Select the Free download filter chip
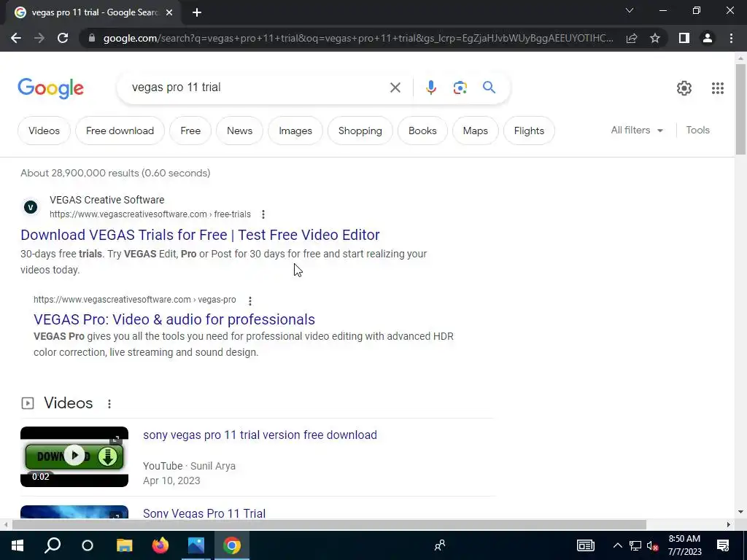Viewport: 747px width, 560px height. [x=120, y=131]
